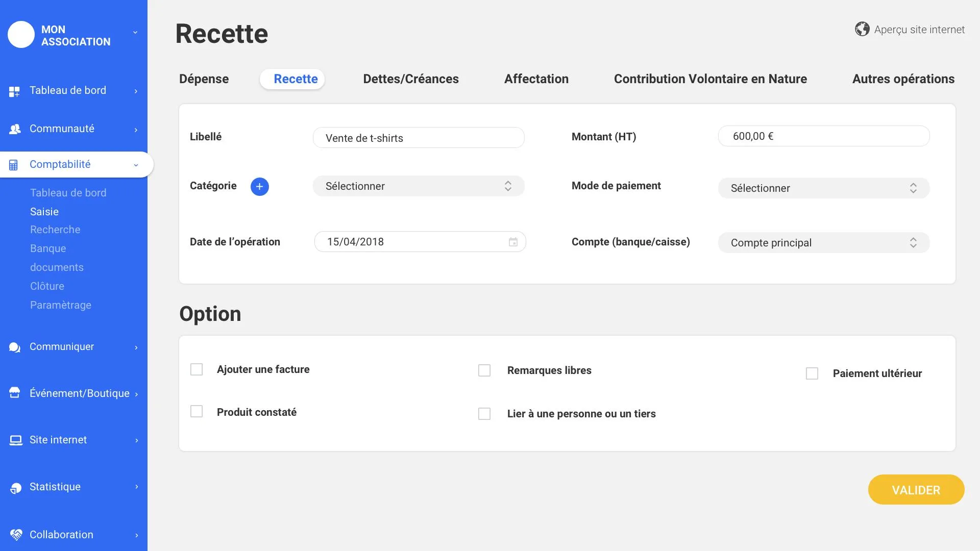Tick the Remarques libres checkbox
The width and height of the screenshot is (980, 551).
pyautogui.click(x=484, y=370)
